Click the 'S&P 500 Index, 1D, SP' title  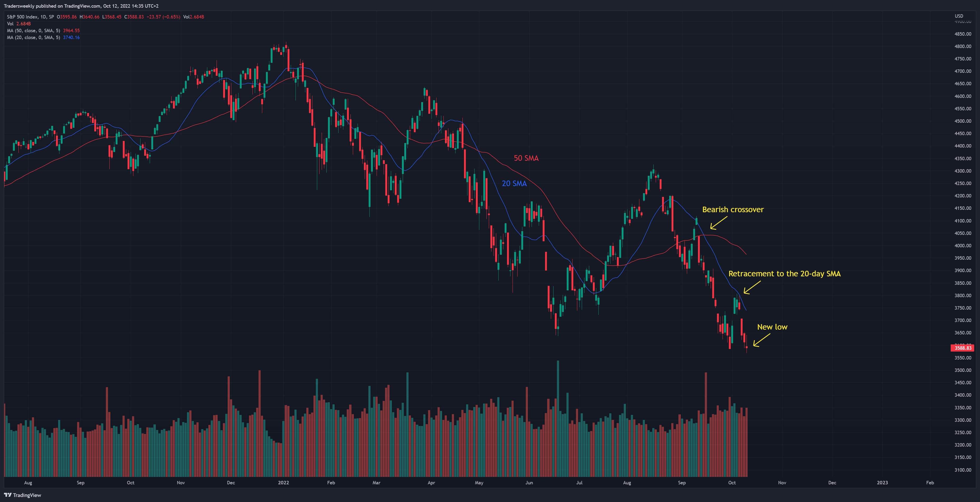pos(30,17)
